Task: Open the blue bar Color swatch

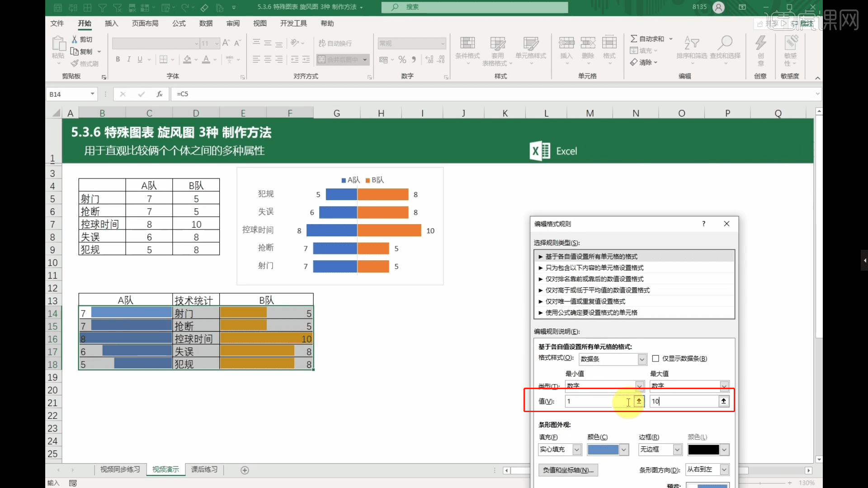Action: pos(608,450)
